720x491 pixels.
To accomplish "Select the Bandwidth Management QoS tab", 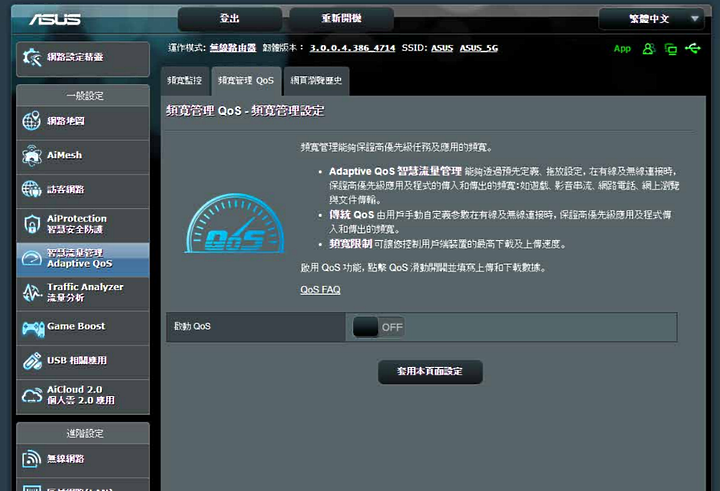I will point(246,81).
